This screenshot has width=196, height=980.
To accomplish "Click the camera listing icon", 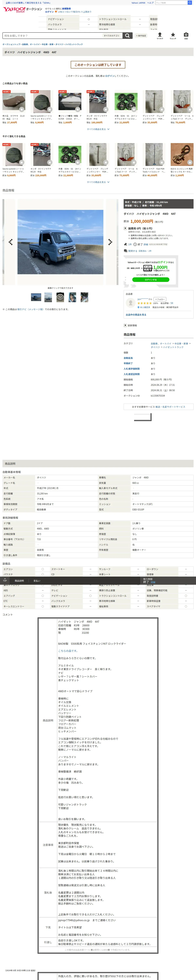I will click(x=186, y=35).
